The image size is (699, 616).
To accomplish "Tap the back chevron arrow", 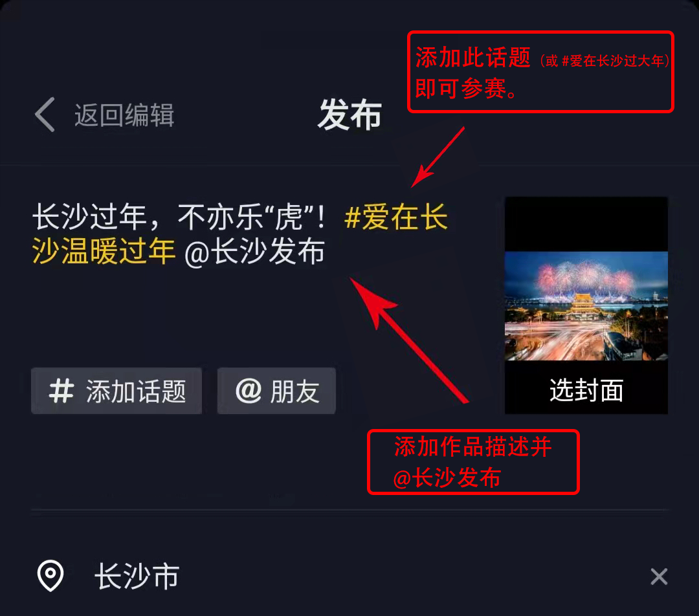I will (x=45, y=115).
